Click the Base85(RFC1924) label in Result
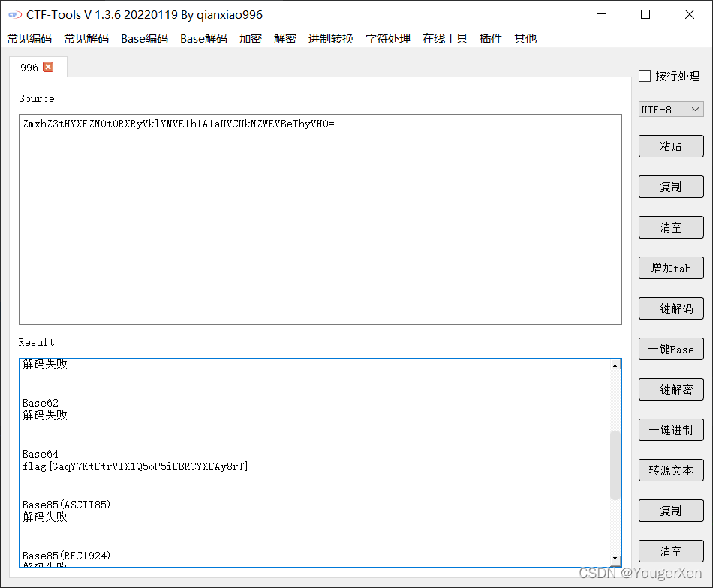713x588 pixels. (x=66, y=556)
